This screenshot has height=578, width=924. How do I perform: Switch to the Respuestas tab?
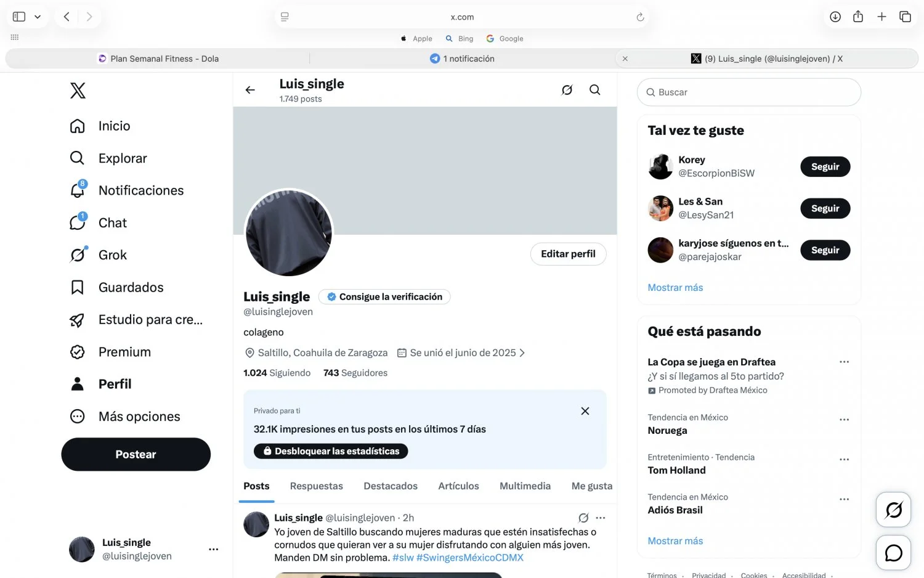[317, 486]
